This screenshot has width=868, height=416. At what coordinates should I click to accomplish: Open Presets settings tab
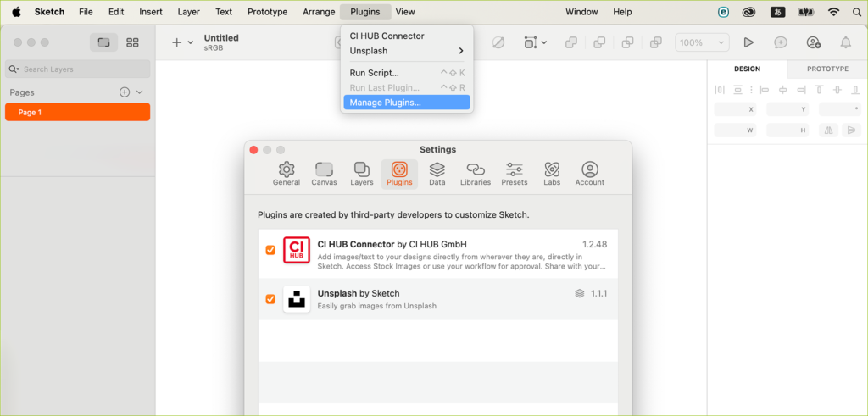pyautogui.click(x=515, y=175)
